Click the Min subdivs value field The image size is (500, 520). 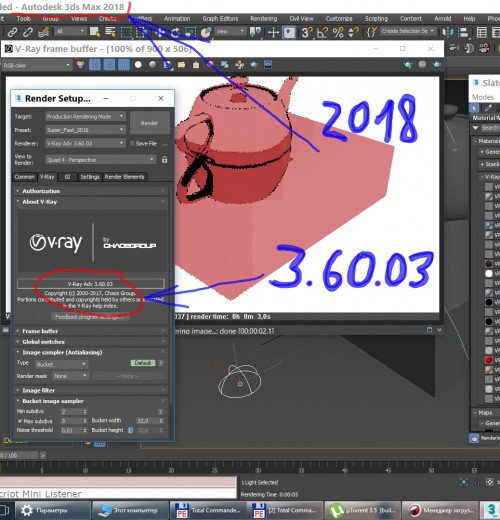click(71, 412)
